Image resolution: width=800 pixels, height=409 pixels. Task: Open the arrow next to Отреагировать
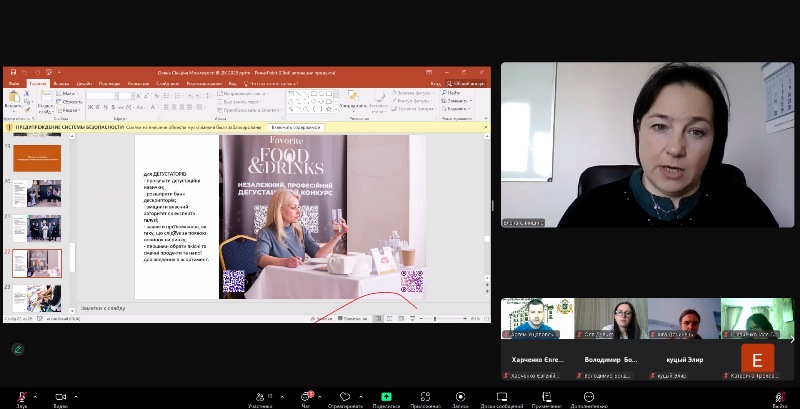tap(361, 397)
